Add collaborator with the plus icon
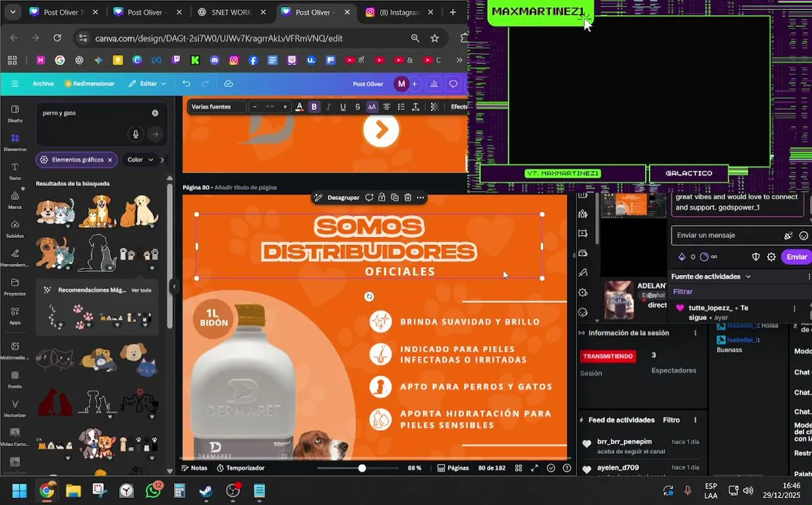This screenshot has width=812, height=505. tap(414, 84)
